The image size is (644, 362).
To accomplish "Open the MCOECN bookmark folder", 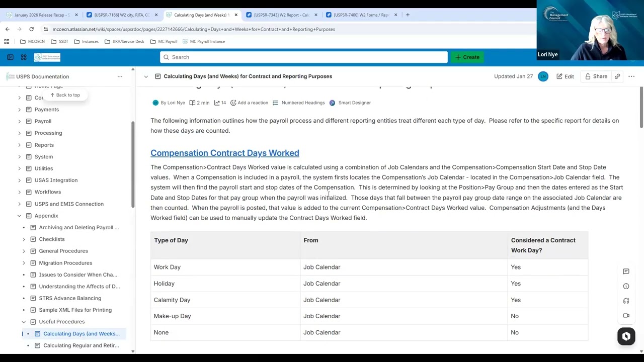I will click(x=32, y=42).
